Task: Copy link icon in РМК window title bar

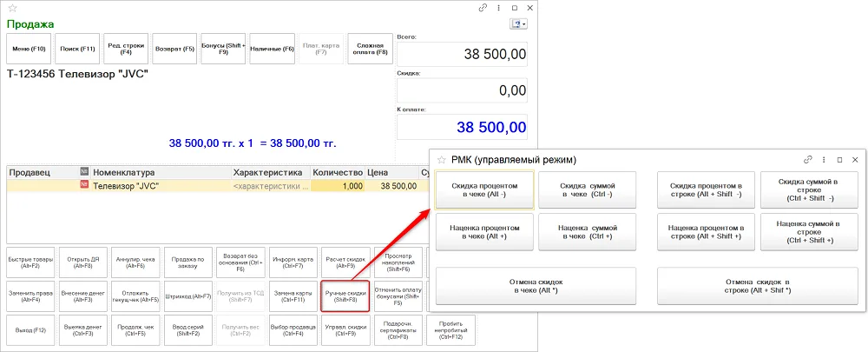Action: click(807, 160)
